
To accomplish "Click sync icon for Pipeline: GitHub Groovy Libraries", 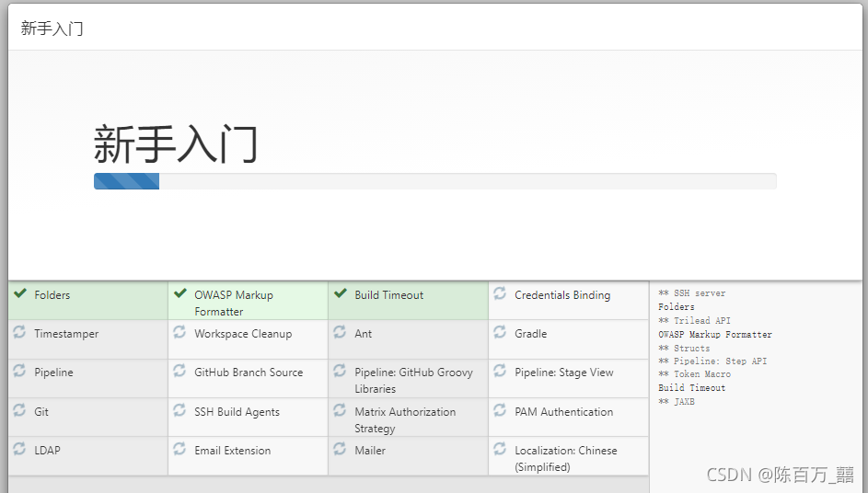I will tap(340, 371).
